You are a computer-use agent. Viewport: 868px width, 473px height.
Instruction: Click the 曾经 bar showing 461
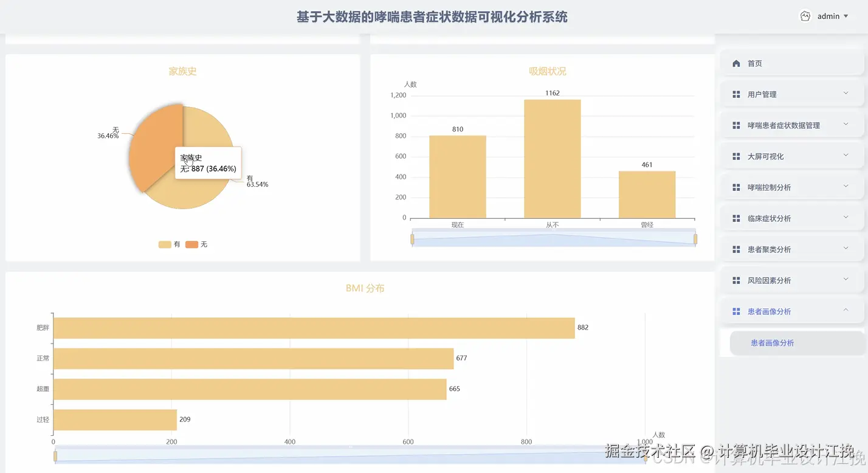click(647, 195)
